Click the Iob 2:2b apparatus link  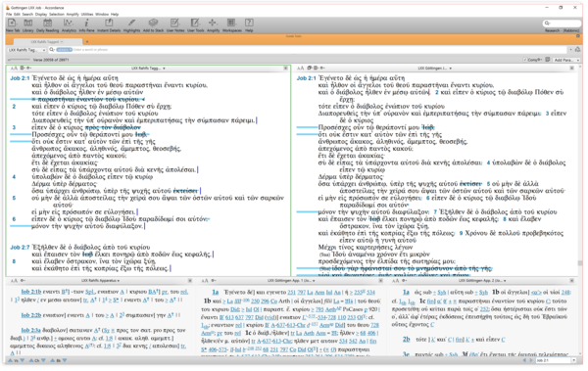[31, 315]
